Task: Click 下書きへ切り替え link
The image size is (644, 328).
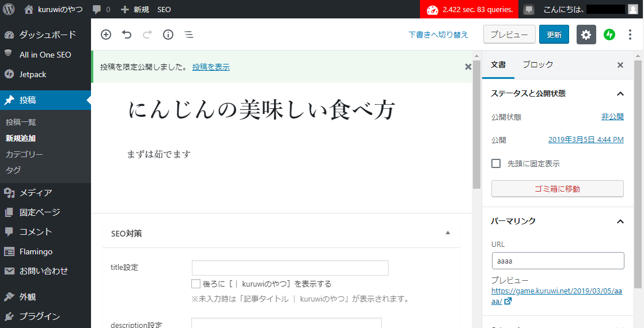Action: point(438,35)
